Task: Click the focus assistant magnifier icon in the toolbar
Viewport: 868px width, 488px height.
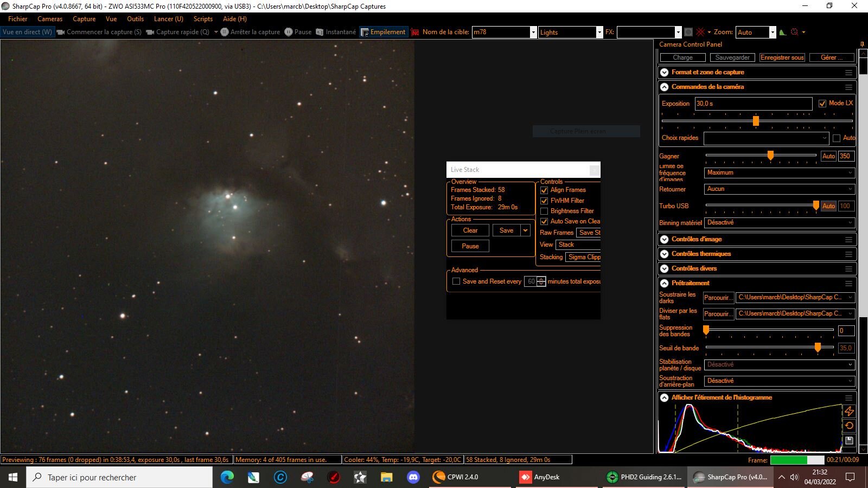Action: click(795, 32)
